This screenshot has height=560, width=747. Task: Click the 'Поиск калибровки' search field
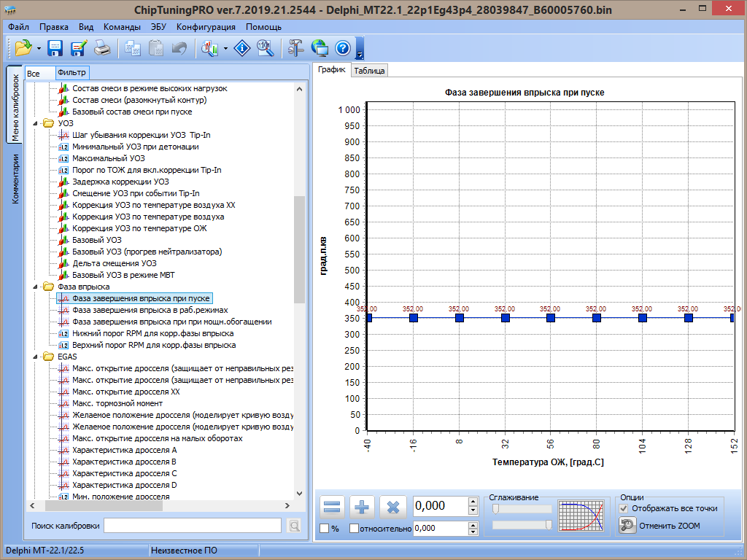pos(193,526)
